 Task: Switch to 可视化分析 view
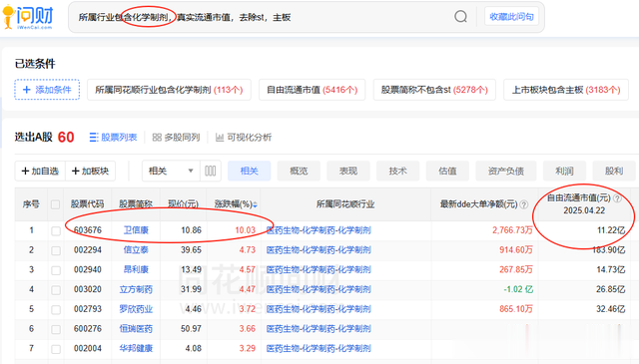click(244, 138)
